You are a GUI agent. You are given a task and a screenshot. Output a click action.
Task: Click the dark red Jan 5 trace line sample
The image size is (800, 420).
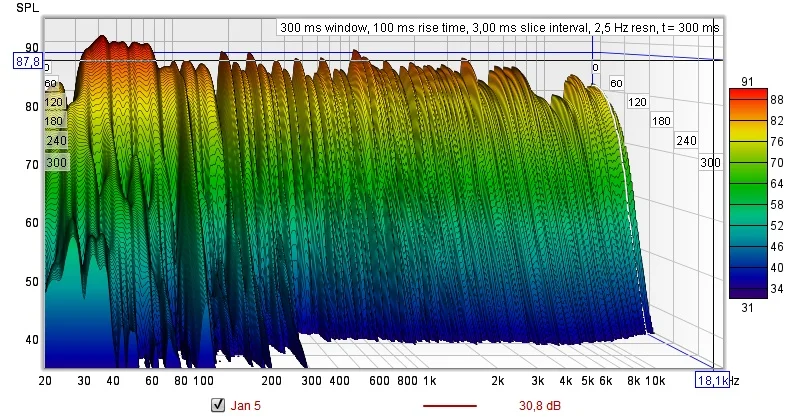[449, 406]
